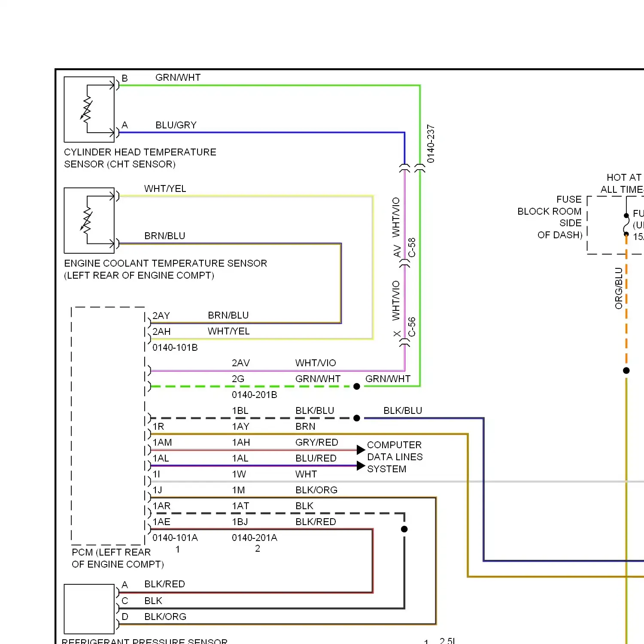Click the 1AE pin label
This screenshot has height=644, width=644.
162,522
